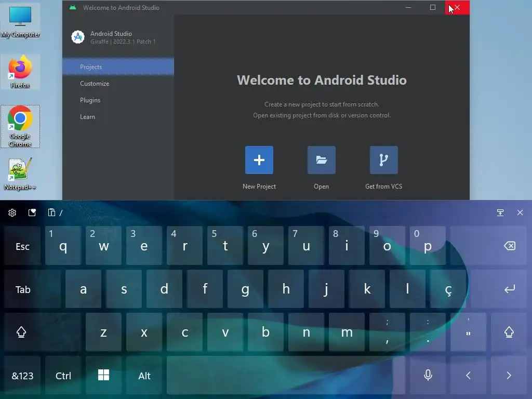532x399 pixels.
Task: Close the touch keyboard
Action: (520, 212)
